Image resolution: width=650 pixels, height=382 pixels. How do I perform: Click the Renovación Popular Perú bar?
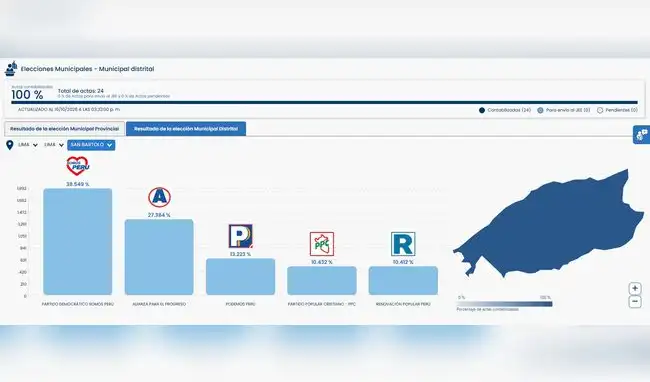[x=403, y=280]
